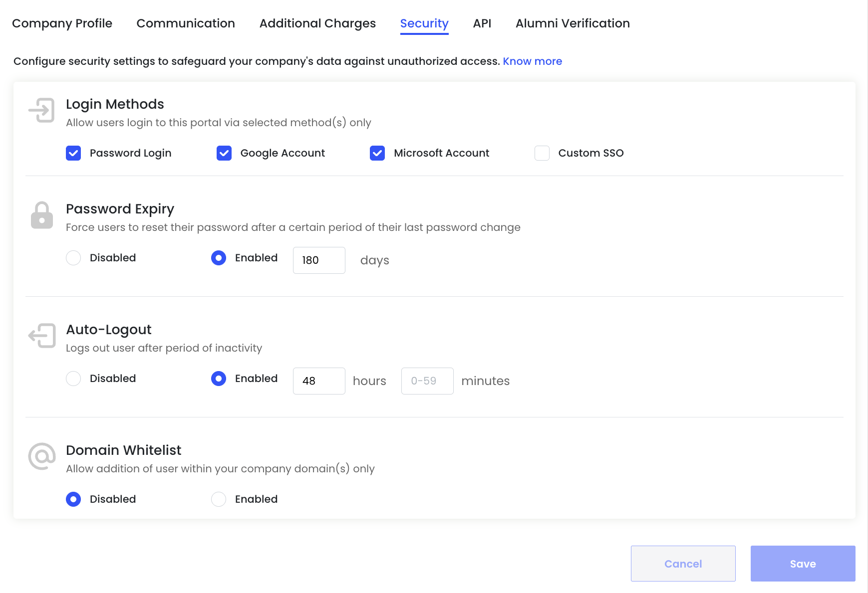The image size is (868, 593).
Task: Switch to the Additional Charges tab
Action: coord(317,23)
